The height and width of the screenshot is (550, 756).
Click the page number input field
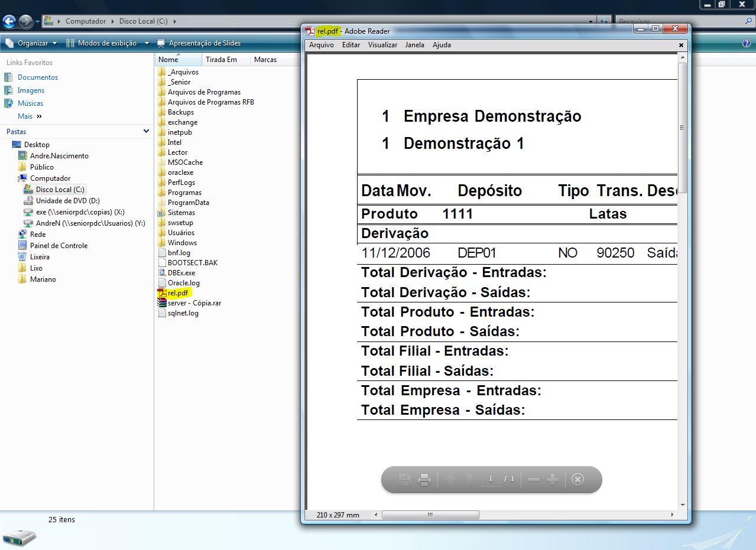[490, 479]
